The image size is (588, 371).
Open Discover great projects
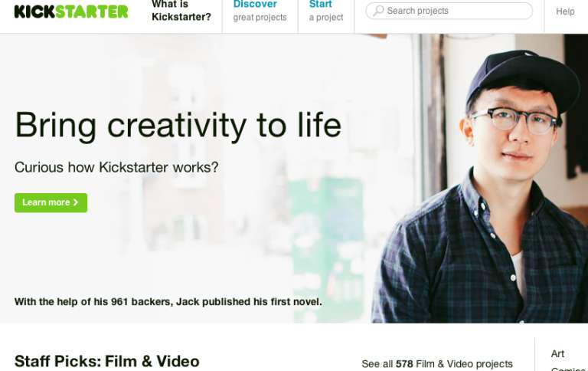pyautogui.click(x=260, y=11)
